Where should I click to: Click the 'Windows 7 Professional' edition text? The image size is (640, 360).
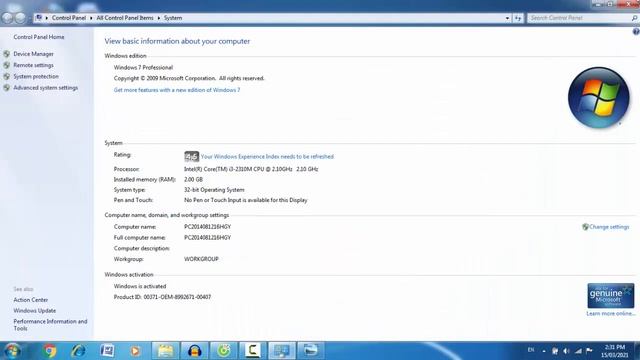pyautogui.click(x=143, y=67)
